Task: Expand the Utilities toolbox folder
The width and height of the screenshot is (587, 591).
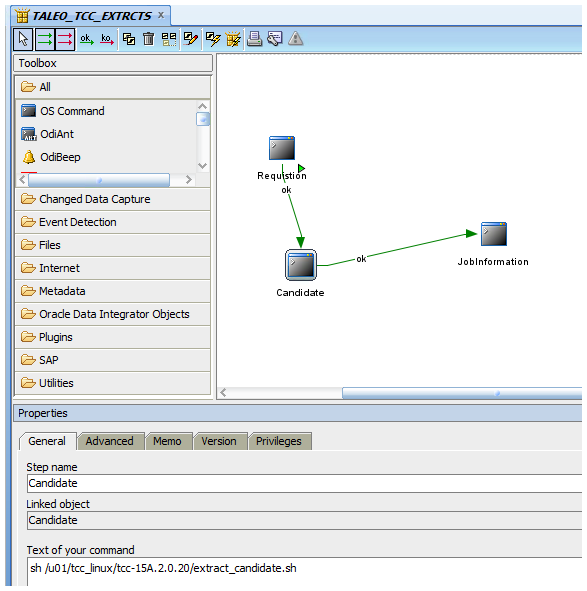Action: coord(112,383)
